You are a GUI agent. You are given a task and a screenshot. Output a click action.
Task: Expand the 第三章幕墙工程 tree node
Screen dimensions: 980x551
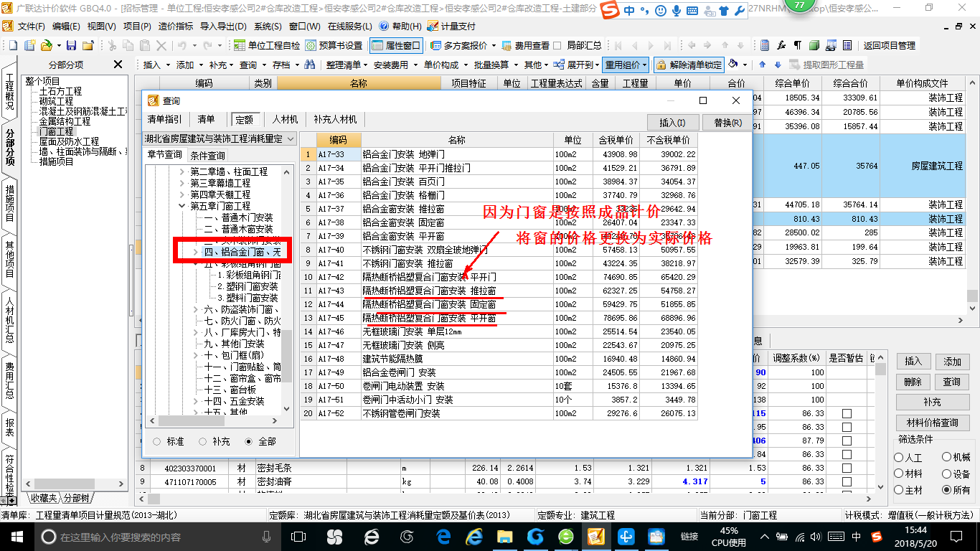point(182,184)
